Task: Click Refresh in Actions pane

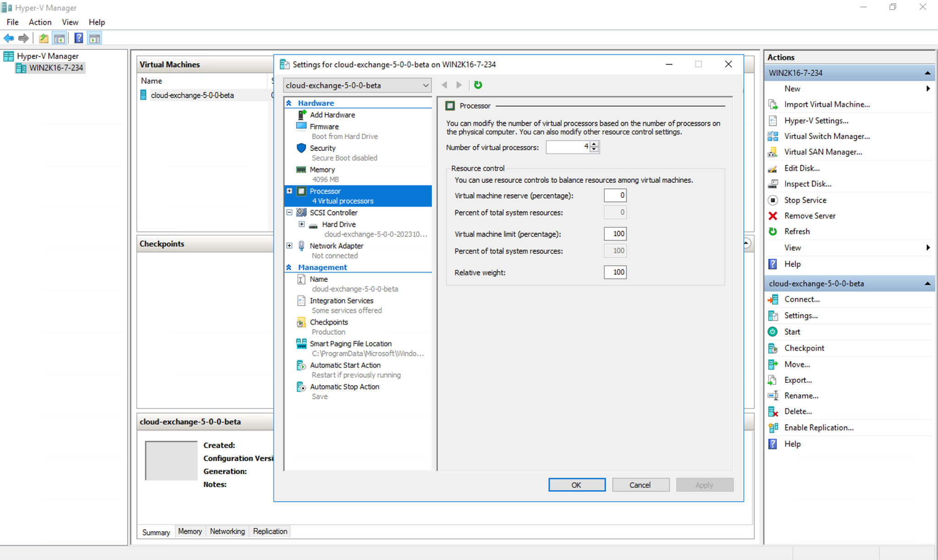Action: [797, 231]
